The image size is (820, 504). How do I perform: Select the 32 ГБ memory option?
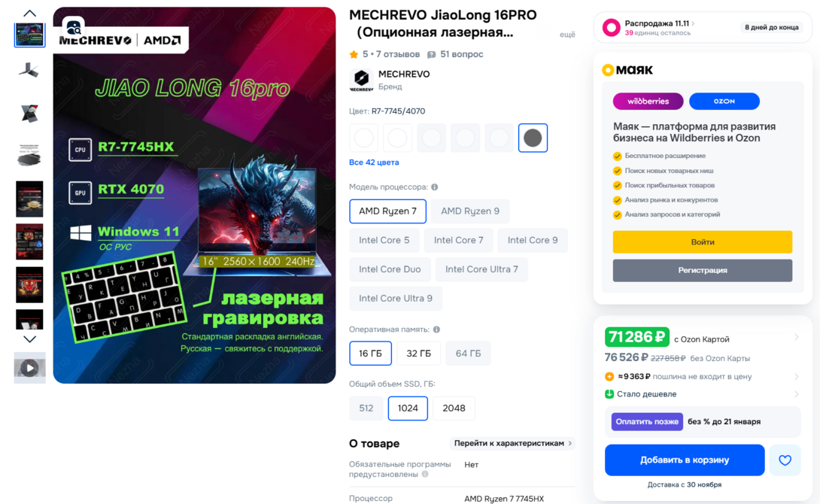(x=419, y=354)
